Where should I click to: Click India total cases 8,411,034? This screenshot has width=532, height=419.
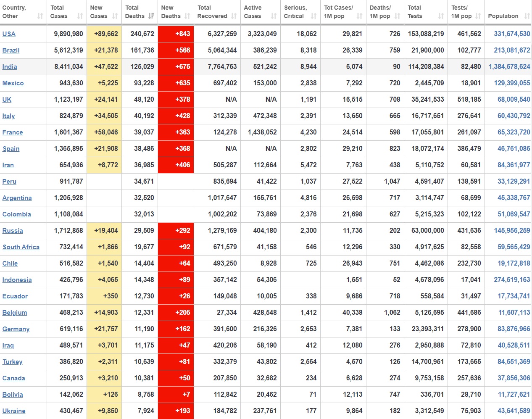(68, 66)
